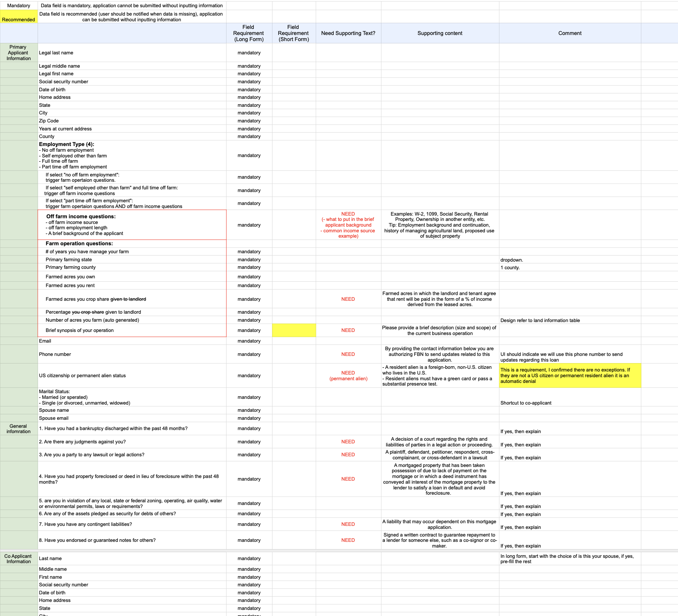Click question 5 about zoning violations

(x=132, y=503)
